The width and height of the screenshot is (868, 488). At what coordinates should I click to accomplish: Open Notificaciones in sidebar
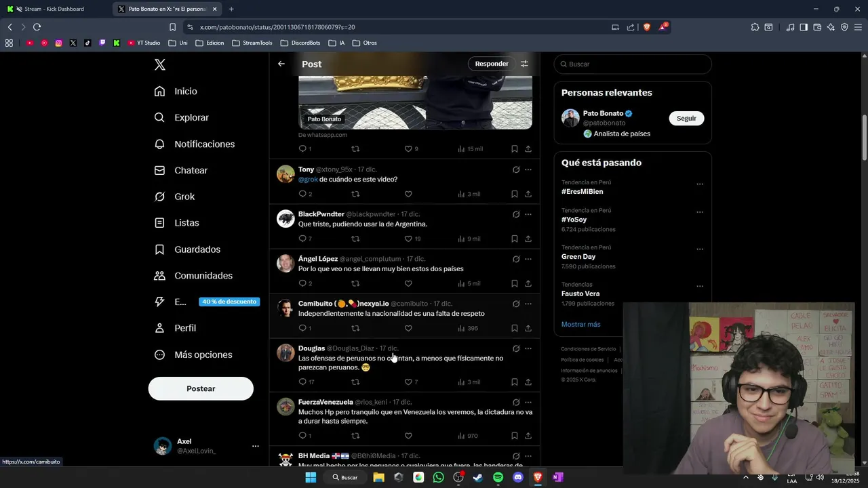pyautogui.click(x=195, y=144)
